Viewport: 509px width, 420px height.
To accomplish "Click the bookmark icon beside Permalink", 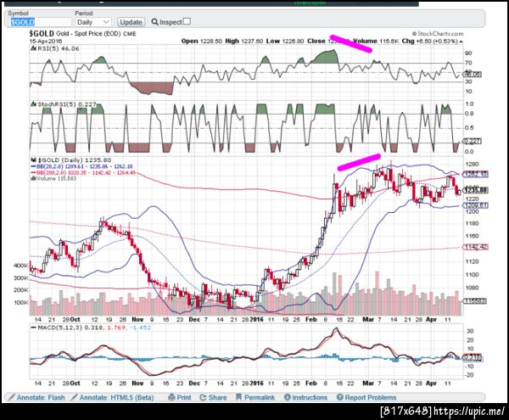I will (239, 397).
